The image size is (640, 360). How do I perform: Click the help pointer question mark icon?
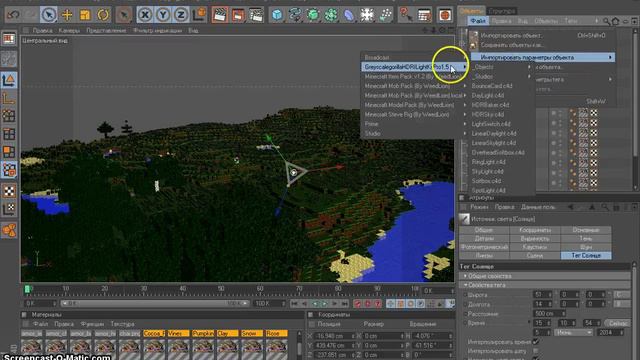pos(406,15)
